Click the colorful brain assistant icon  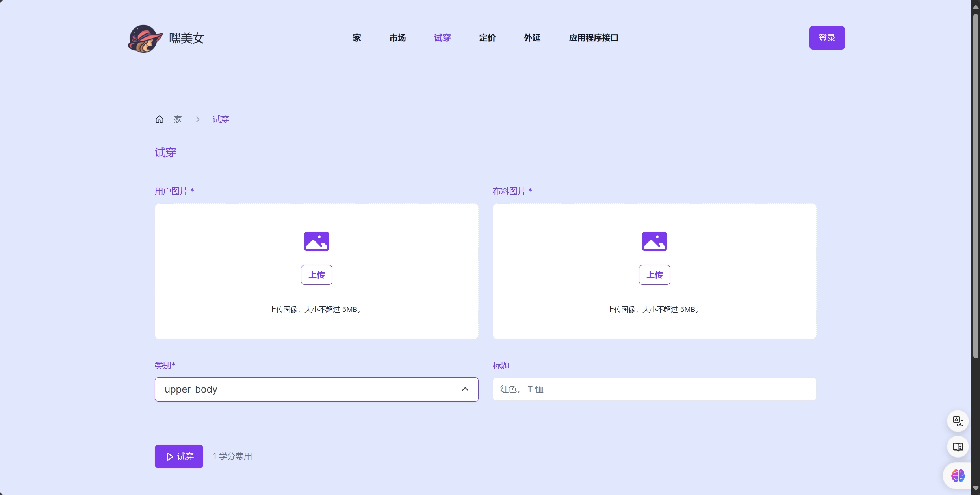coord(958,476)
